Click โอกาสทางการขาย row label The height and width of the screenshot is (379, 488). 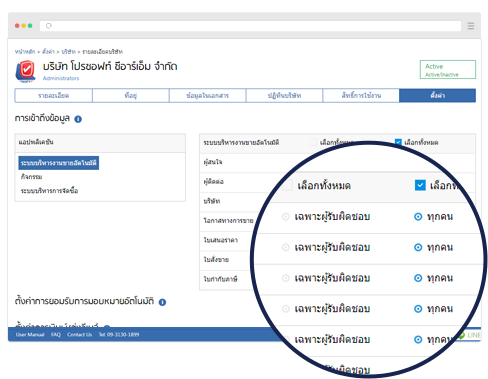pyautogui.click(x=229, y=221)
